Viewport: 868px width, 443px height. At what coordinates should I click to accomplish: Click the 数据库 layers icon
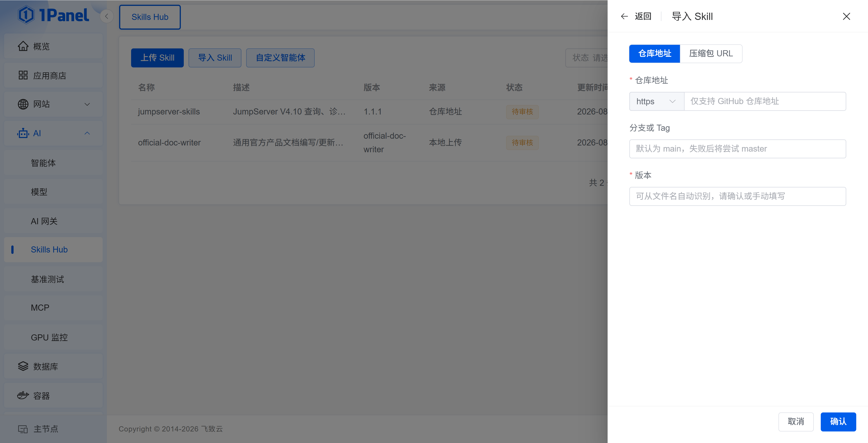(23, 366)
